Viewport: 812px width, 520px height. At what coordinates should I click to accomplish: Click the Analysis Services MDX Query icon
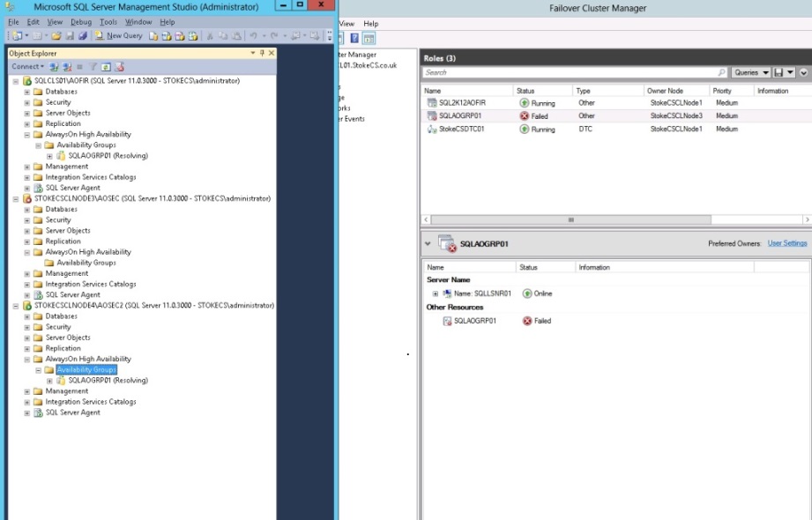(167, 36)
